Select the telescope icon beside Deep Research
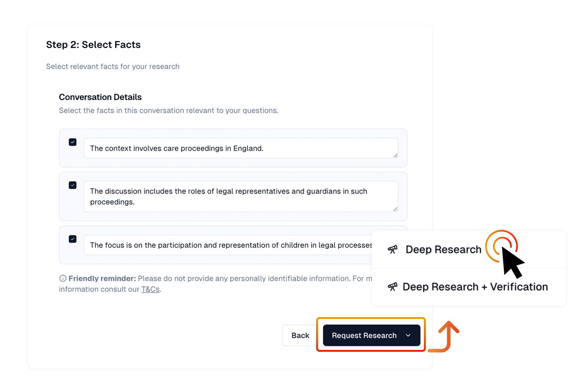This screenshot has height=392, width=588. coord(392,249)
